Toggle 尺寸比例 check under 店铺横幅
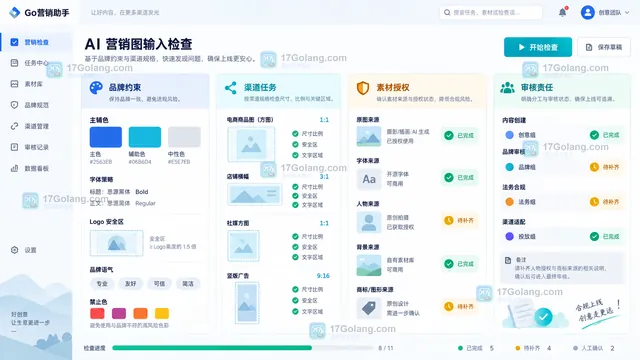The width and height of the screenshot is (640, 360). pos(295,187)
